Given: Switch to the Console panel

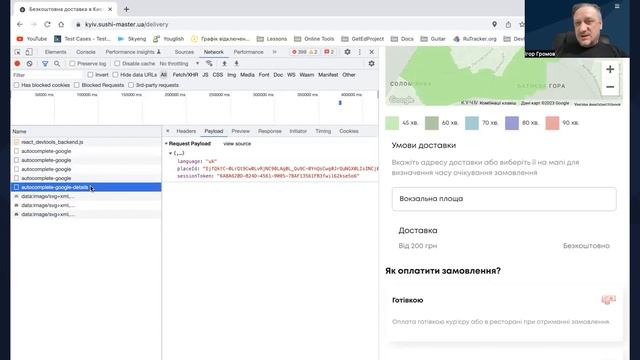Looking at the screenshot, I should [x=86, y=52].
